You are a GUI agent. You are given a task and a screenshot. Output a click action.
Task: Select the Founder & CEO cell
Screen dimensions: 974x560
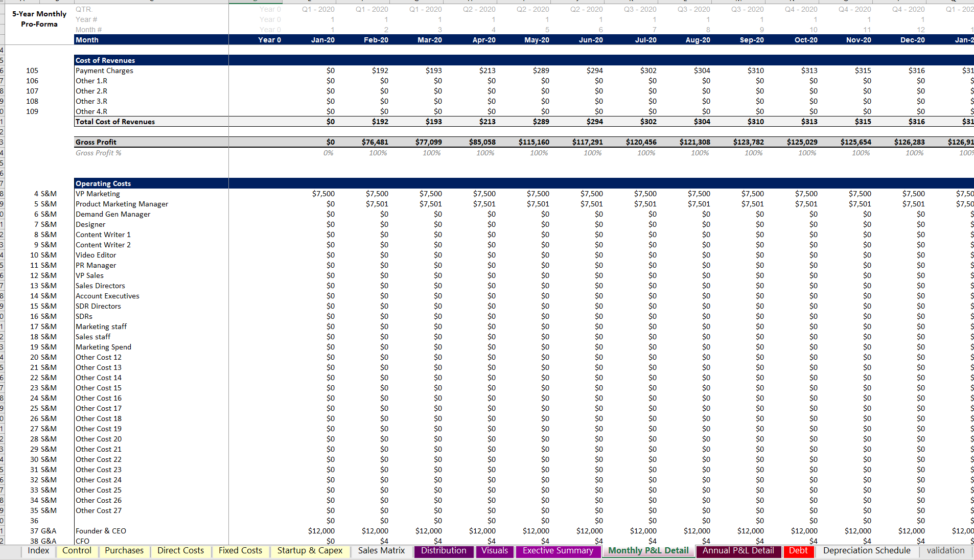click(x=101, y=531)
